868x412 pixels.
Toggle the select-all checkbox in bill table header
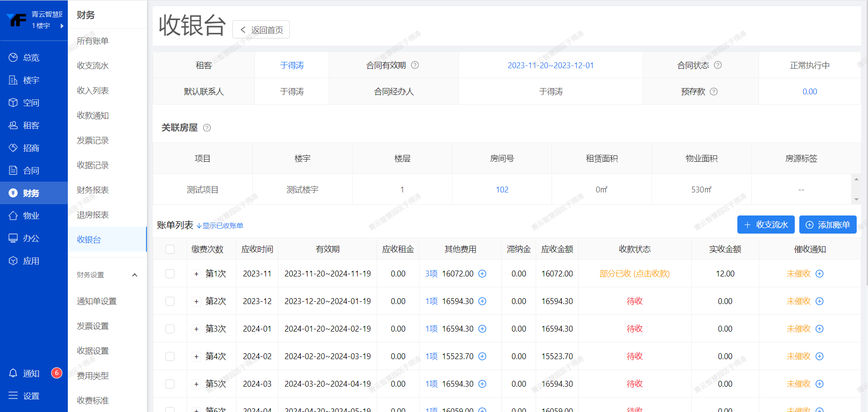point(170,249)
